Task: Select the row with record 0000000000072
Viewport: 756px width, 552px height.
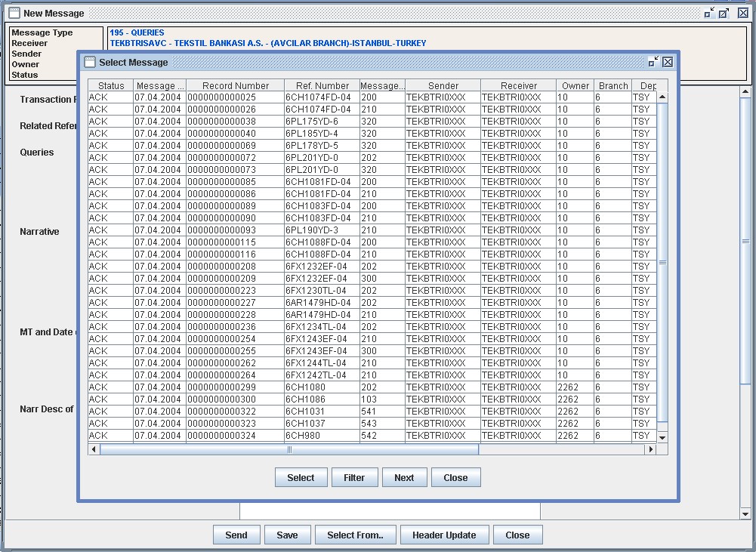Action: click(x=372, y=158)
